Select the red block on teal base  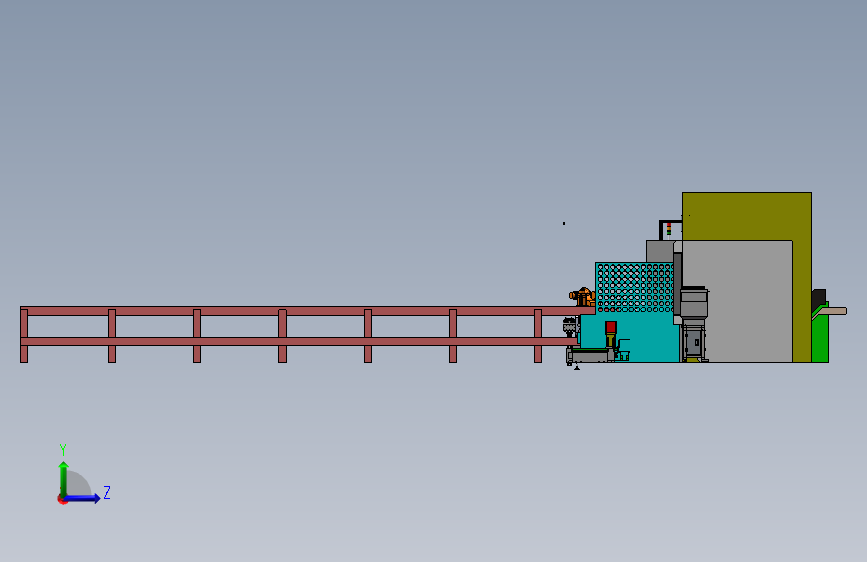coord(610,327)
